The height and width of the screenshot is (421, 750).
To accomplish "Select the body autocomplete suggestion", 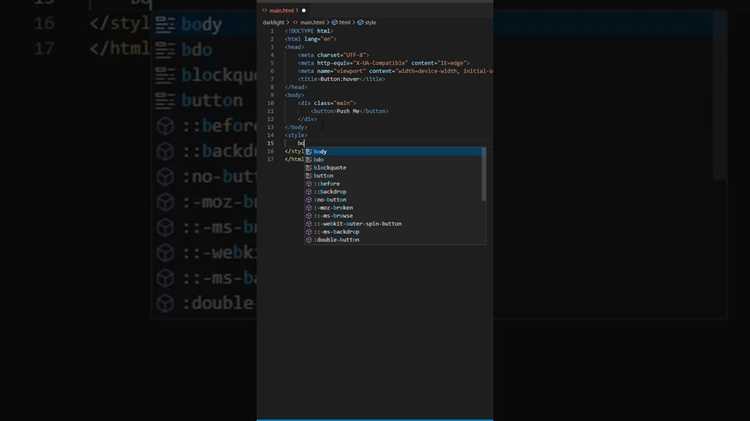I will click(395, 152).
